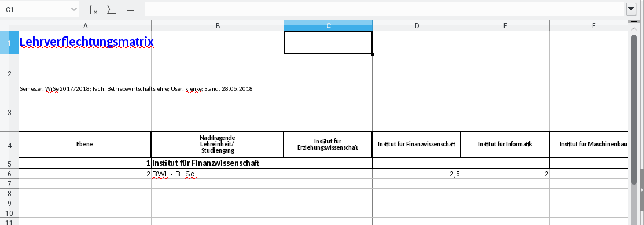Select row 6 header
This screenshot has height=225, width=644.
[x=9, y=174]
